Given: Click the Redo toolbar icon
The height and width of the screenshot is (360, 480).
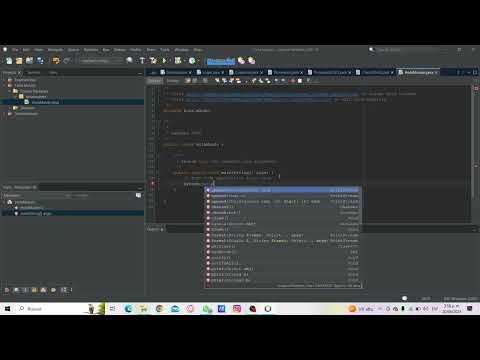Looking at the screenshot, I should 67,61.
